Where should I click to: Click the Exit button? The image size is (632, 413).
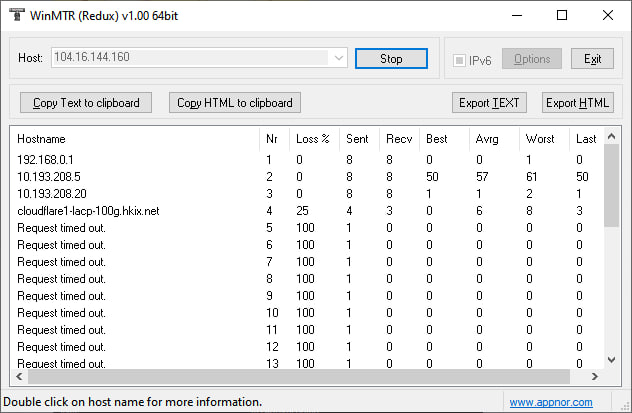(x=592, y=59)
